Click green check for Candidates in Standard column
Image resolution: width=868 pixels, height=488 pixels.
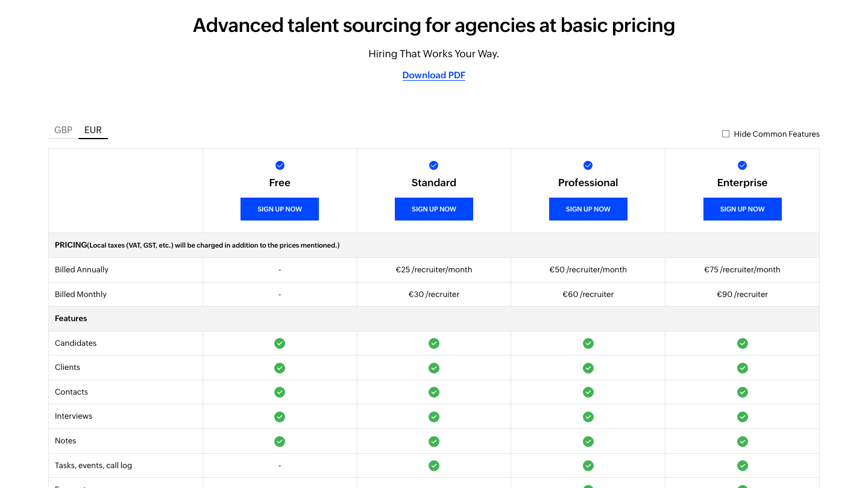click(434, 343)
